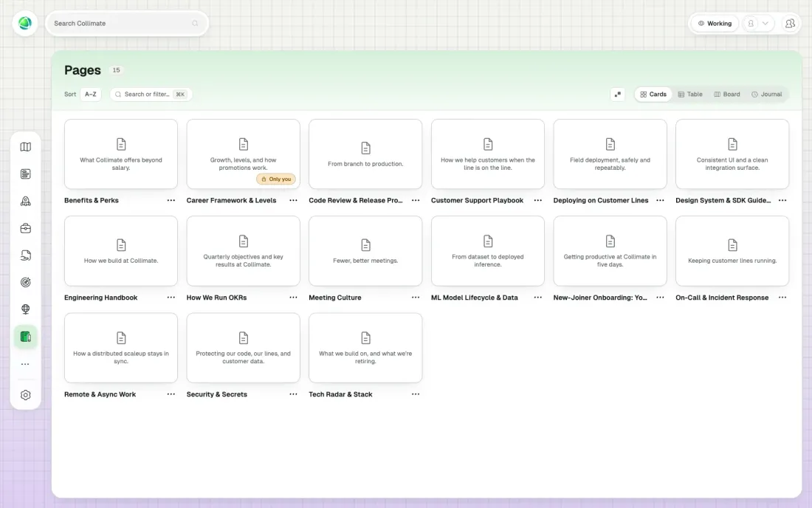This screenshot has width=812, height=508.
Task: Open options menu for Deploying on Customer Lines
Action: [x=660, y=200]
